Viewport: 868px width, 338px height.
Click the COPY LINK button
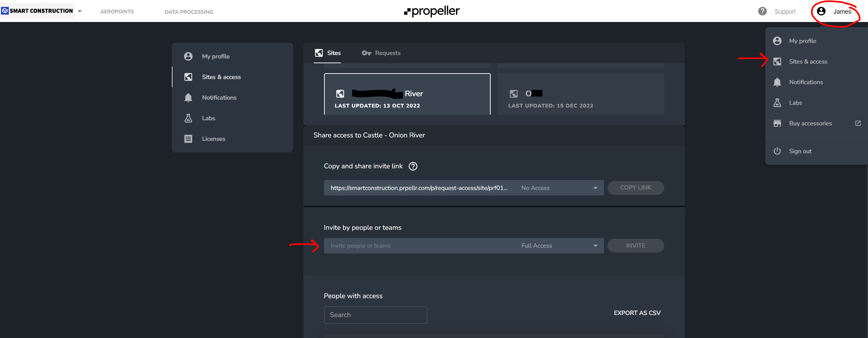tap(636, 188)
